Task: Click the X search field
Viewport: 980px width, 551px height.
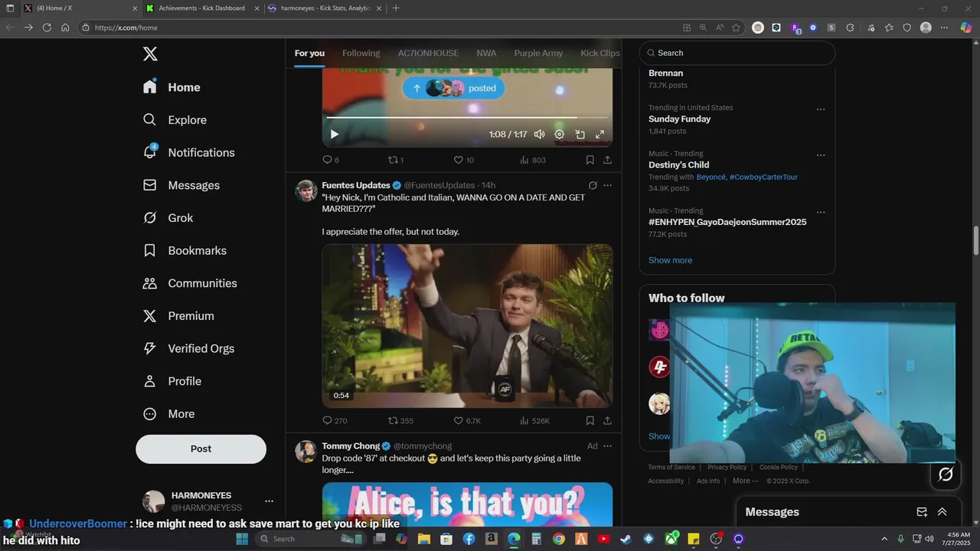Action: click(x=737, y=53)
